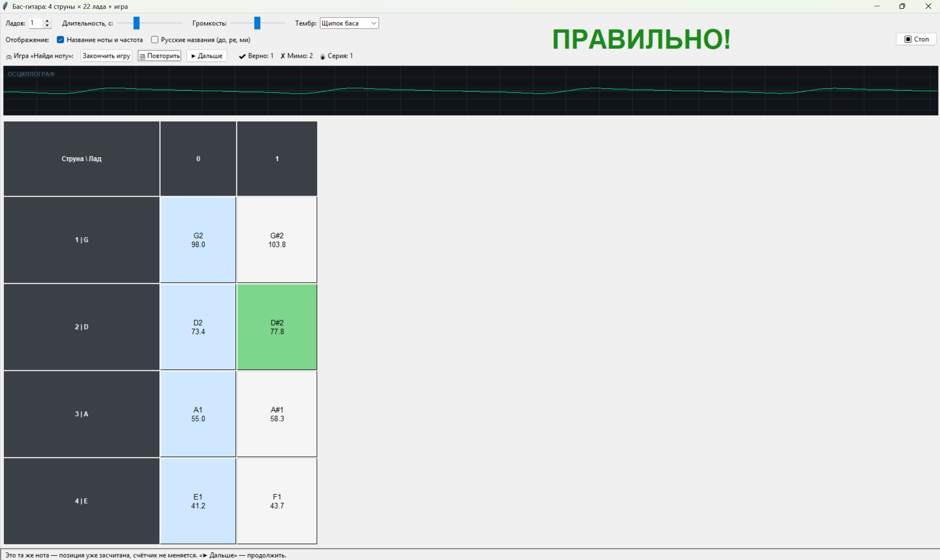Image resolution: width=940 pixels, height=560 pixels.
Task: Decrease the Ладов spinbox value with down arrow
Action: [47, 25]
